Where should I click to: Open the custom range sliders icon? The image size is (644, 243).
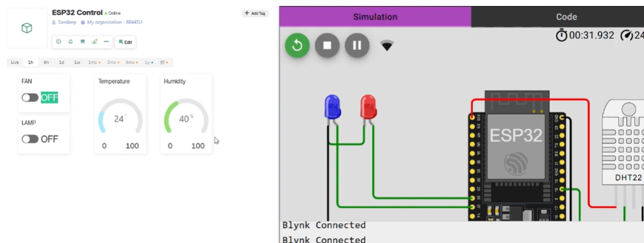click(164, 63)
